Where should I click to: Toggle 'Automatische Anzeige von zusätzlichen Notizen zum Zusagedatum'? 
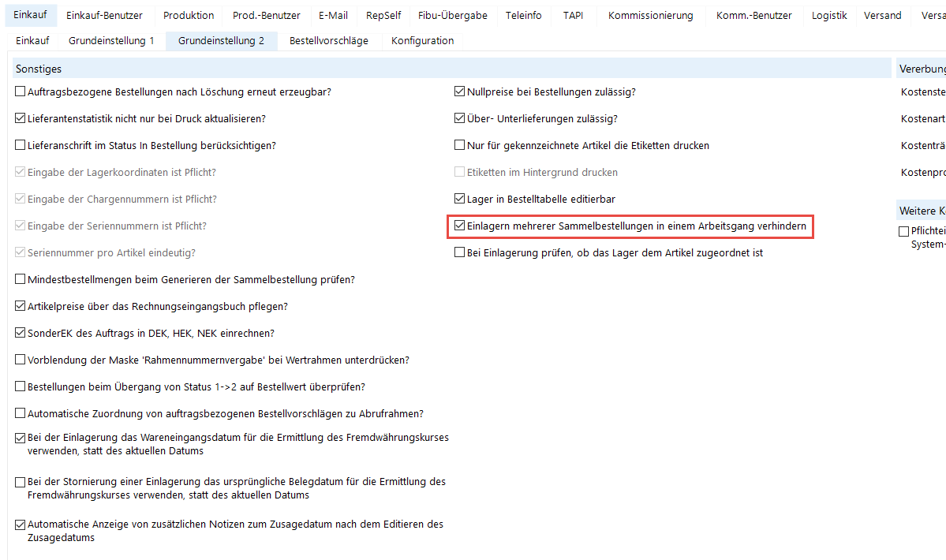[20, 525]
